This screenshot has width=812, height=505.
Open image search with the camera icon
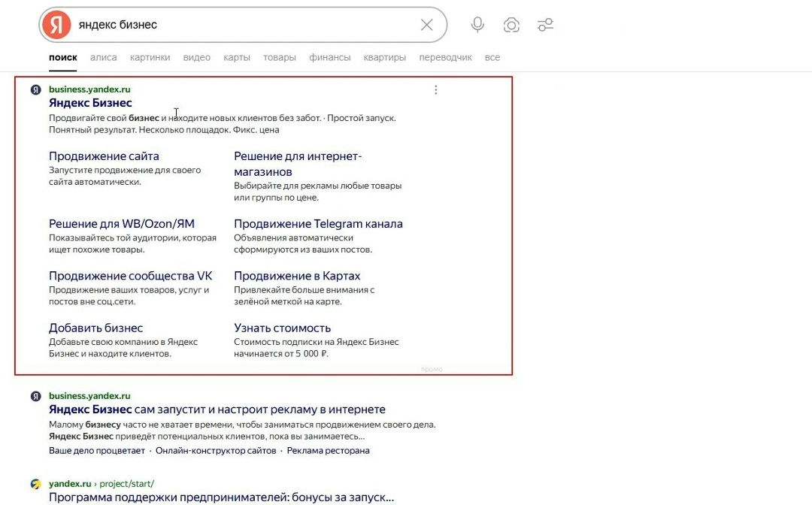[511, 25]
